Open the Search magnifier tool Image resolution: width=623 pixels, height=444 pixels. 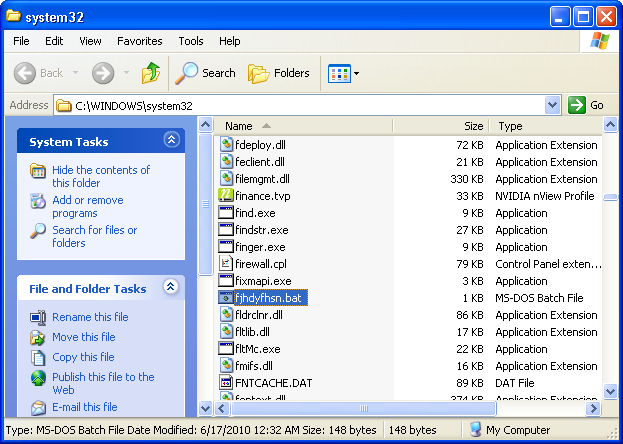pyautogui.click(x=205, y=73)
